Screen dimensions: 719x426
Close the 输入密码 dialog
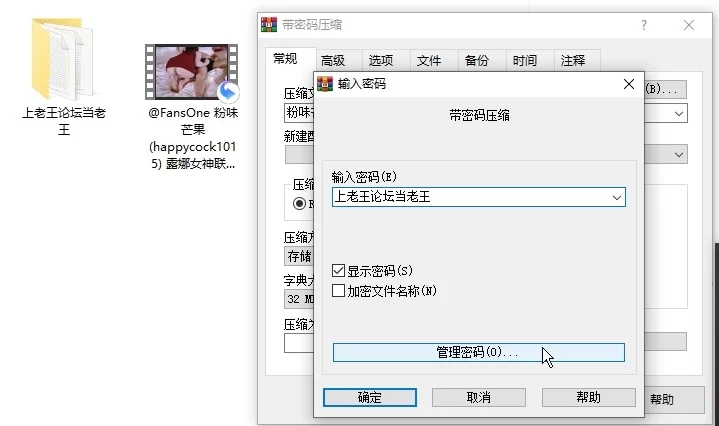click(x=629, y=84)
